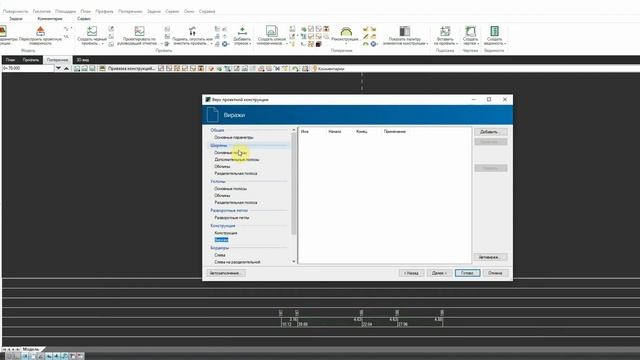Select Конструкция item in the tree
640x360 pixels.
coord(226,233)
